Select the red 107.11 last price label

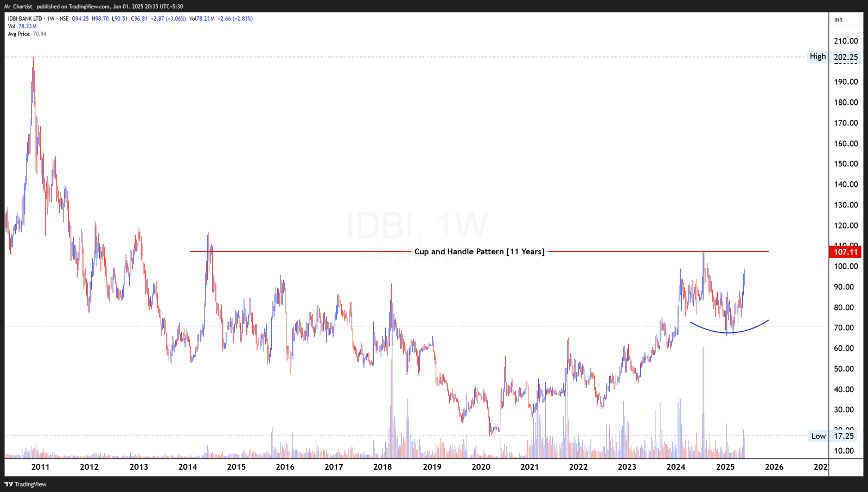click(x=845, y=251)
